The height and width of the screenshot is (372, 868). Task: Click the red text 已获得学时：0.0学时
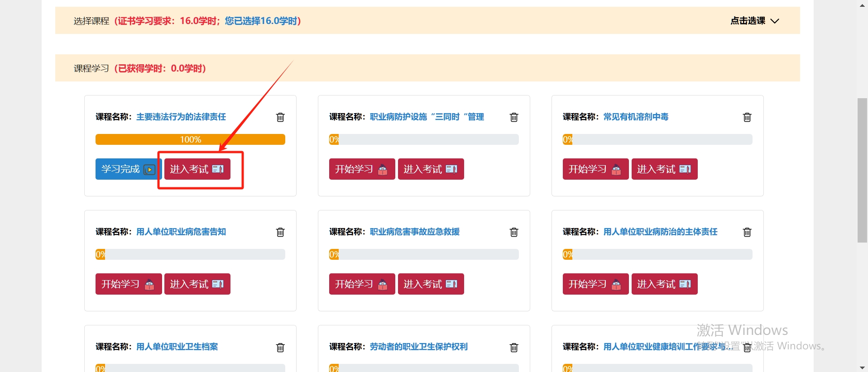click(160, 68)
